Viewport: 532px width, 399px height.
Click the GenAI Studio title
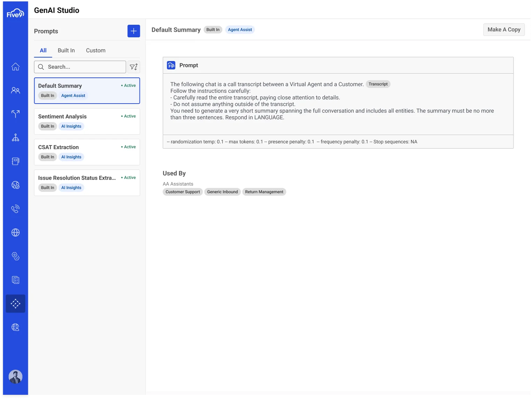coord(57,10)
